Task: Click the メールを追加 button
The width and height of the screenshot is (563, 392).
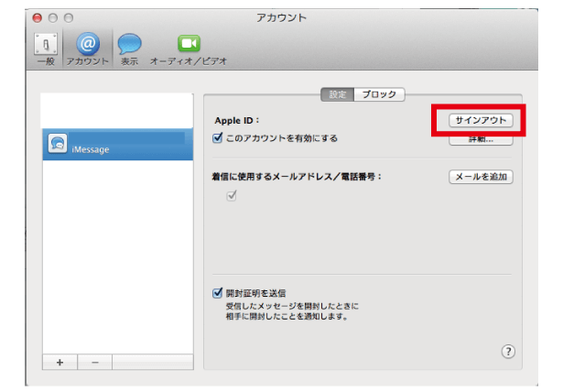Action: [481, 177]
